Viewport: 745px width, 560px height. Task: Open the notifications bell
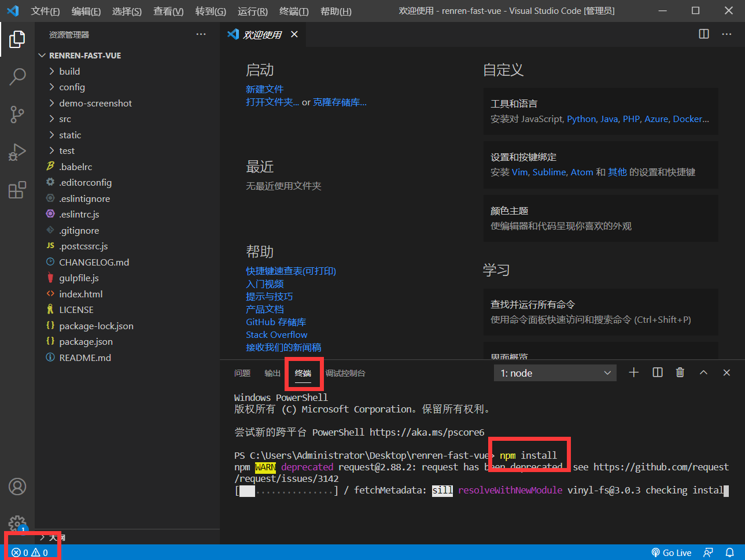click(729, 552)
